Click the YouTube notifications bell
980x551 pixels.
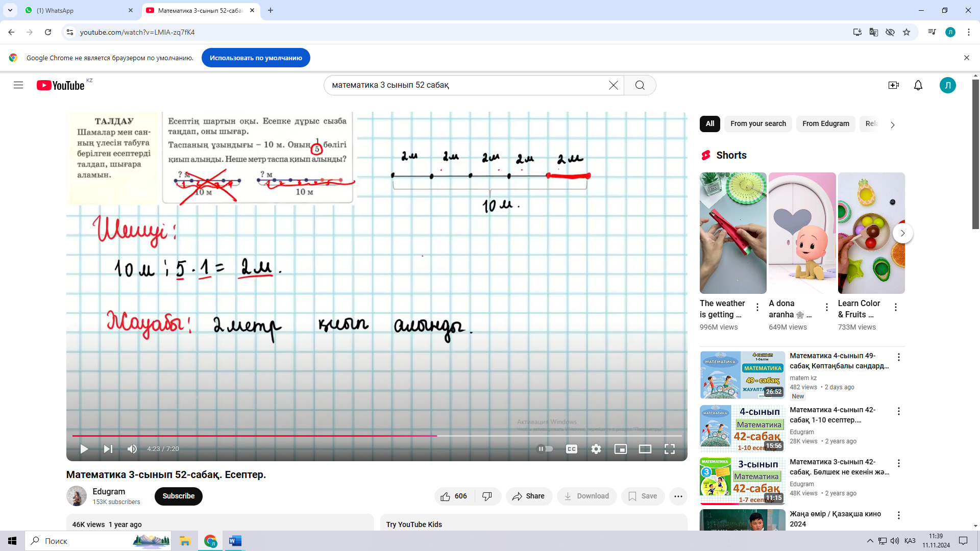coord(918,85)
